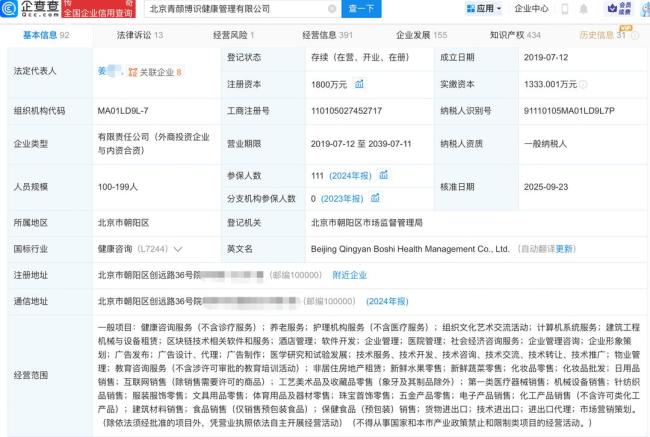Screen dimensions: 650x437
Task: Click the Qichacha logo
Action: pos(29,8)
